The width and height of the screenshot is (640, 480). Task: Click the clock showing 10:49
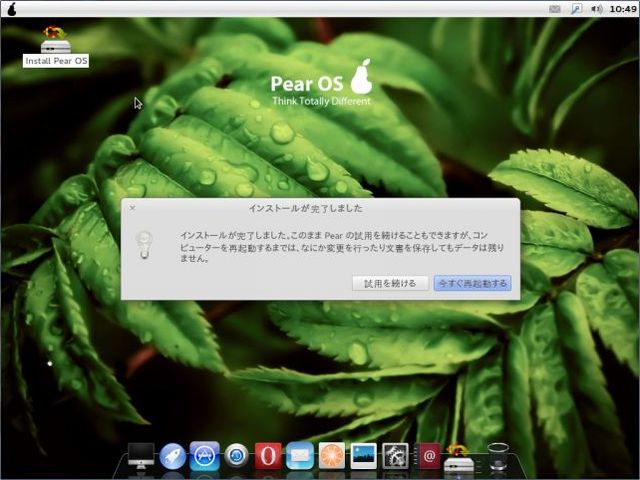pos(623,8)
